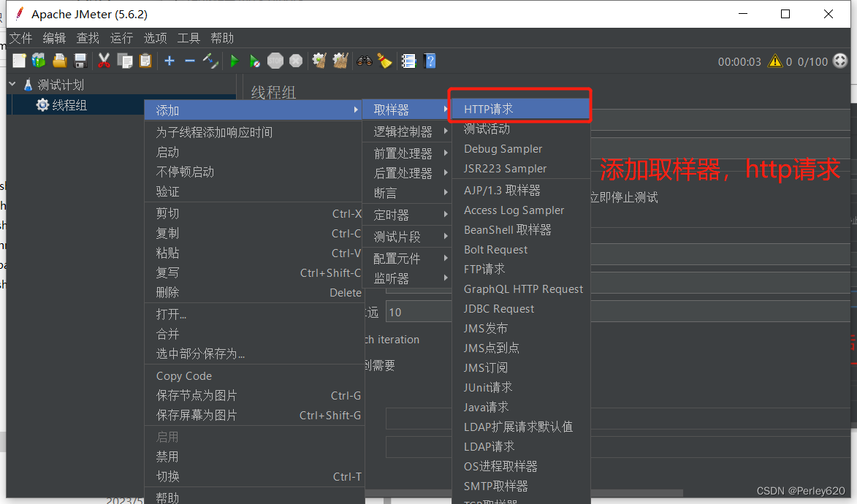This screenshot has width=857, height=504.
Task: Select Copy Code in context menu
Action: pyautogui.click(x=254, y=376)
